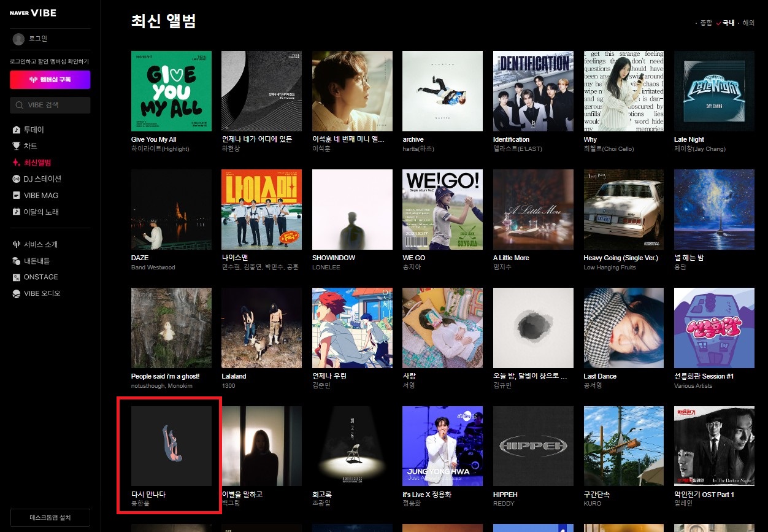Open the 나이스맨 album cover
This screenshot has height=532, width=768.
[x=262, y=209]
